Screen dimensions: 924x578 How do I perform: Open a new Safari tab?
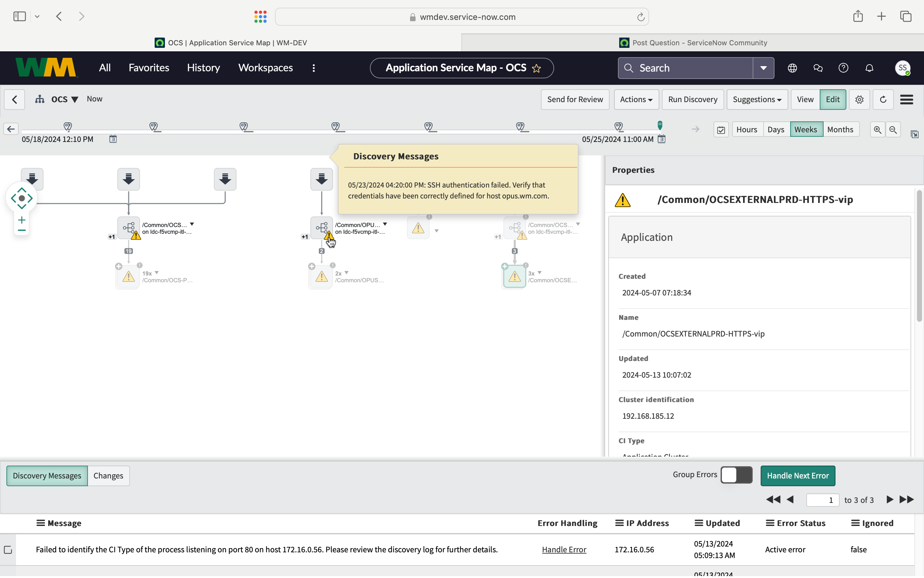(881, 16)
